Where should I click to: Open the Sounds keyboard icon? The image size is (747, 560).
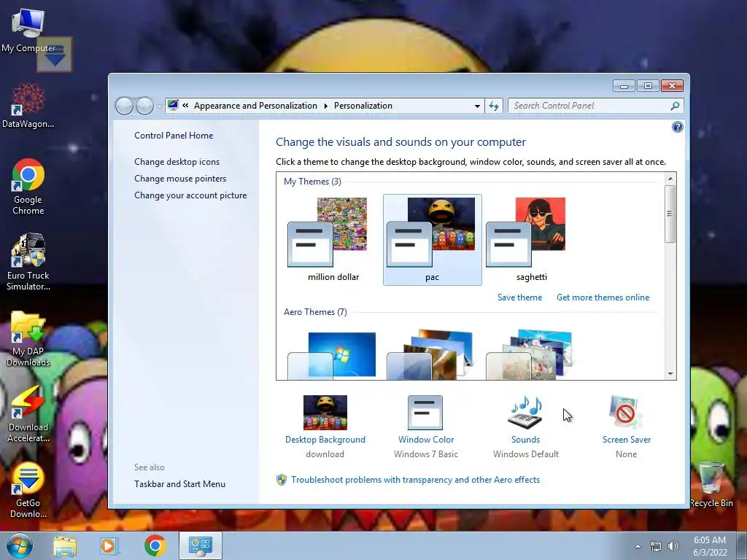(x=525, y=413)
